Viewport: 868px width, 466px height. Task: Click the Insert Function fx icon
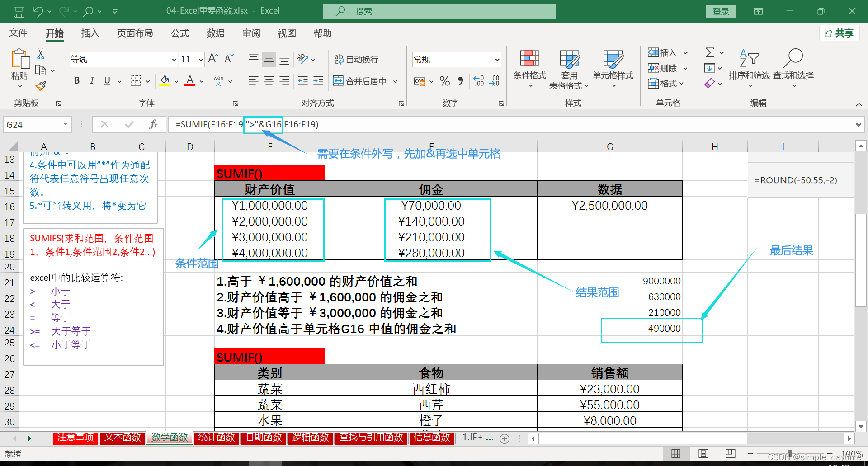[x=153, y=124]
